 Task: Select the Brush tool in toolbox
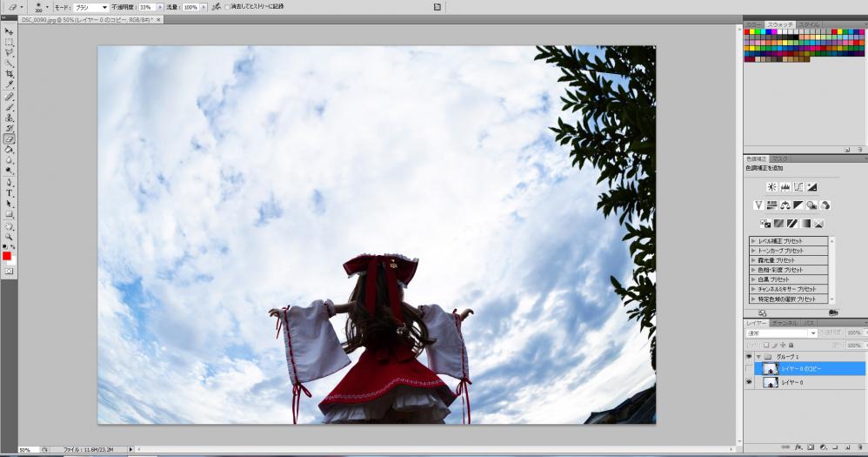9,107
